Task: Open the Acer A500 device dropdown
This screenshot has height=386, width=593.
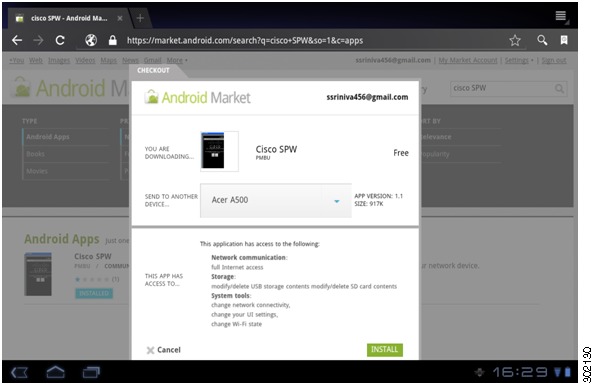Action: 276,201
